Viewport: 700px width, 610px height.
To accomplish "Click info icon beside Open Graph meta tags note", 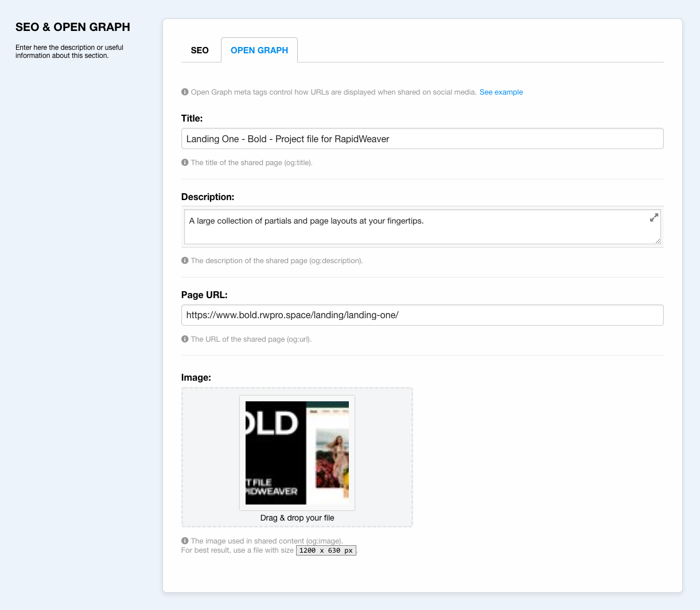I will tap(185, 92).
